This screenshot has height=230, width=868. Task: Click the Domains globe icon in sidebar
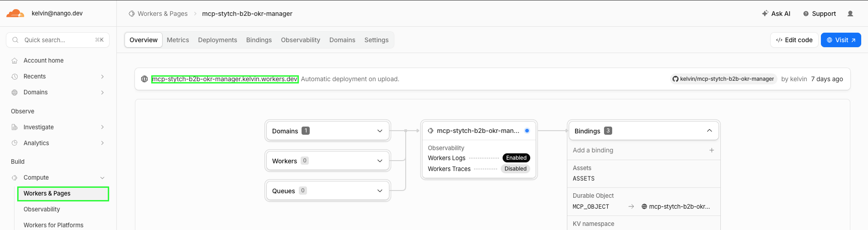click(x=14, y=92)
